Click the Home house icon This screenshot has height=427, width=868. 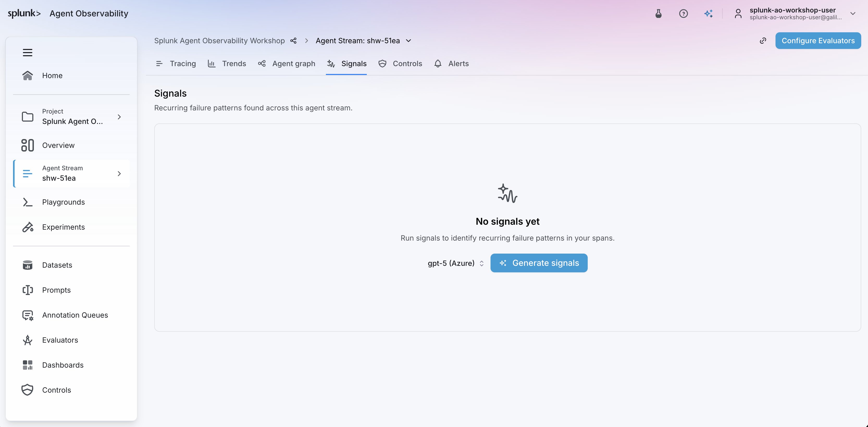point(28,76)
